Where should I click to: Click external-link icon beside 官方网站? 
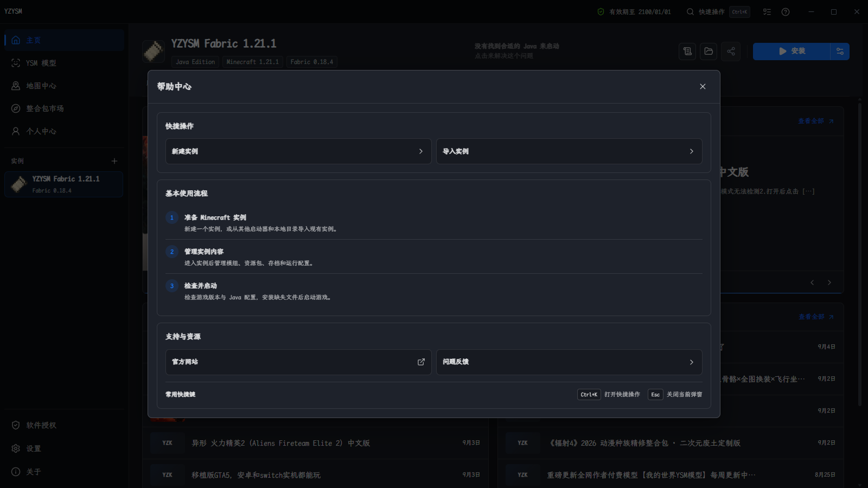coord(421,362)
